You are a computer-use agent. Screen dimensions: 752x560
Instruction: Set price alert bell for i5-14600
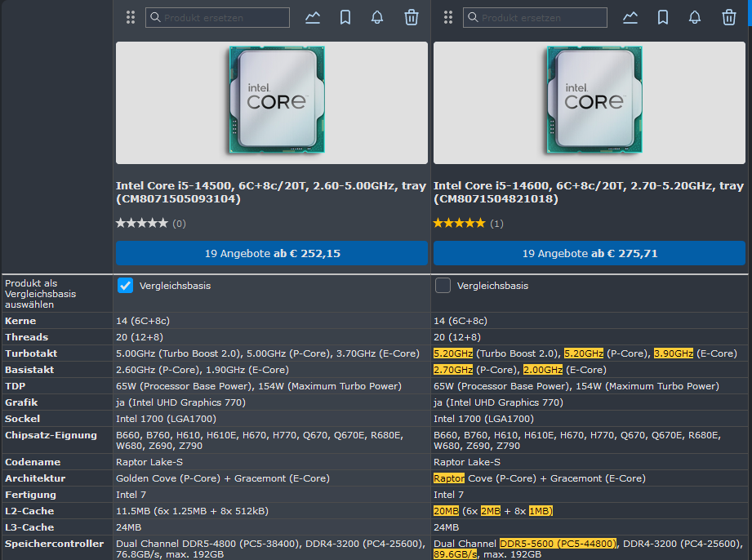point(695,18)
